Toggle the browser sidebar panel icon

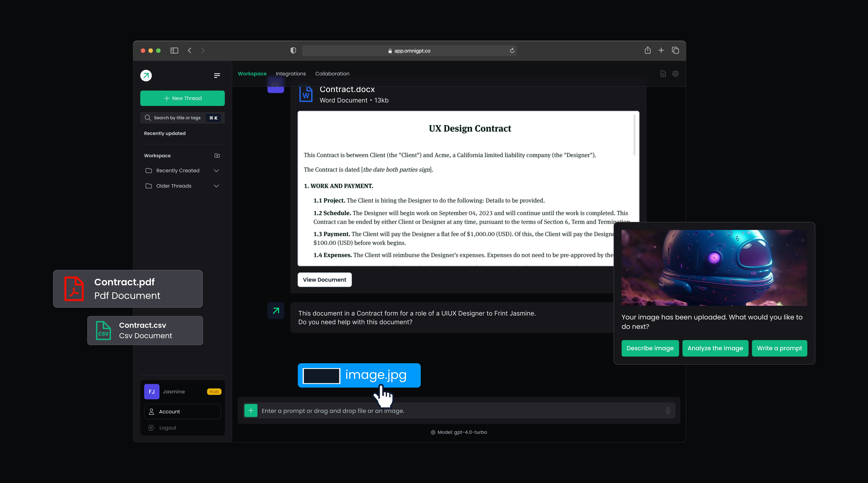tap(174, 51)
